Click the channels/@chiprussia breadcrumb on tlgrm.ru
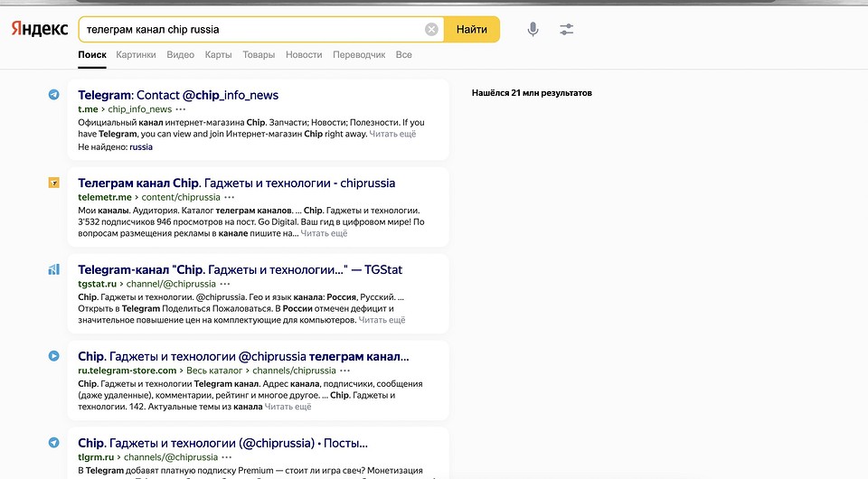This screenshot has width=868, height=479. coord(171,457)
